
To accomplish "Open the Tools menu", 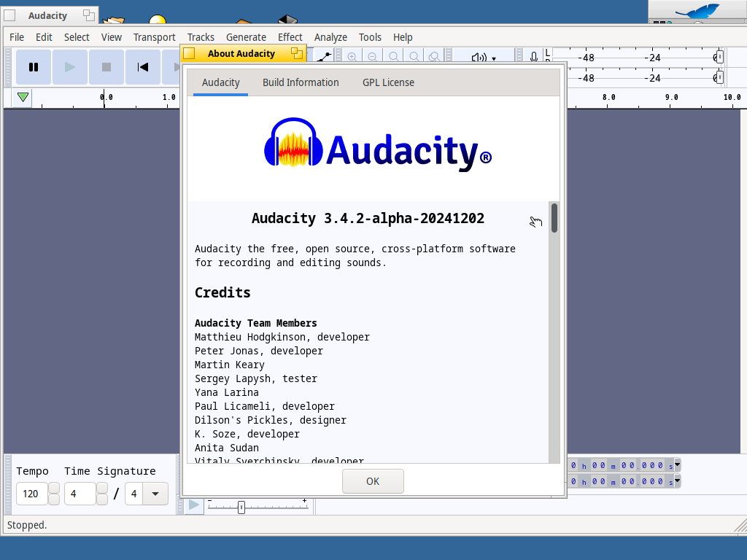I will tap(370, 37).
